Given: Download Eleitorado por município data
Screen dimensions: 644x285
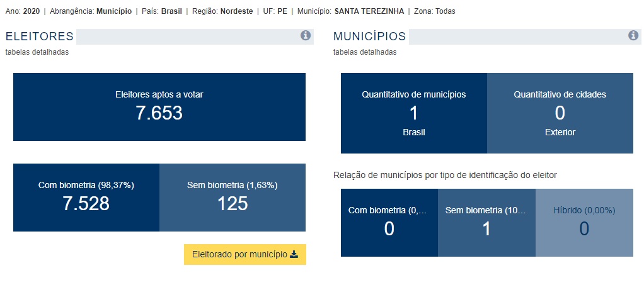Looking at the screenshot, I should (244, 254).
